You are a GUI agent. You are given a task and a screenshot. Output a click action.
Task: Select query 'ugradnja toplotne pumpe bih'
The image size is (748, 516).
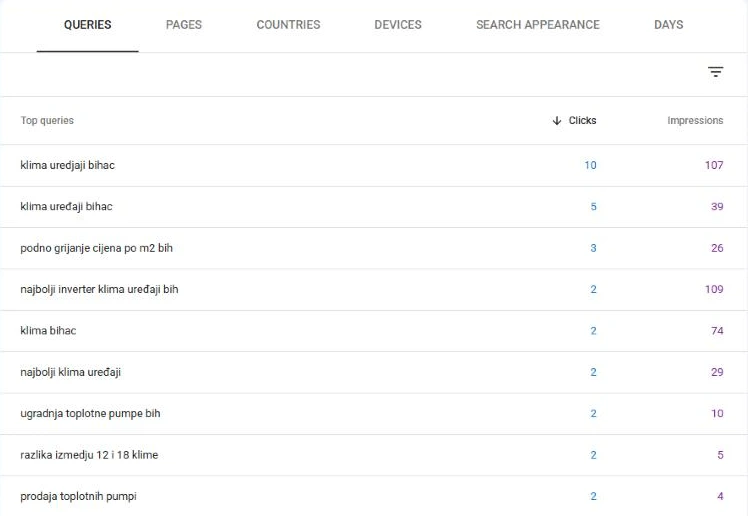tap(90, 413)
